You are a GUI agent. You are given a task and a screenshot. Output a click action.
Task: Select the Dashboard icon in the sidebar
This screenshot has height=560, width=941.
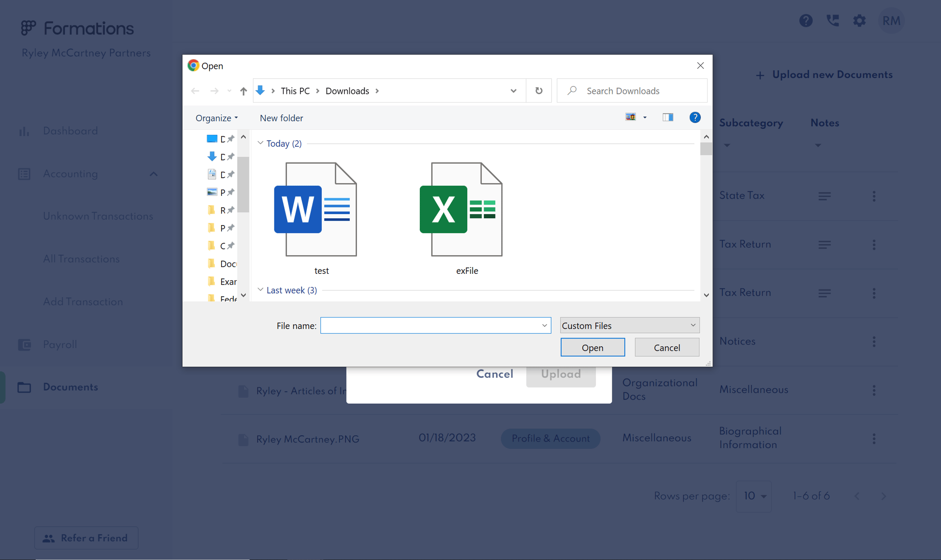24,131
